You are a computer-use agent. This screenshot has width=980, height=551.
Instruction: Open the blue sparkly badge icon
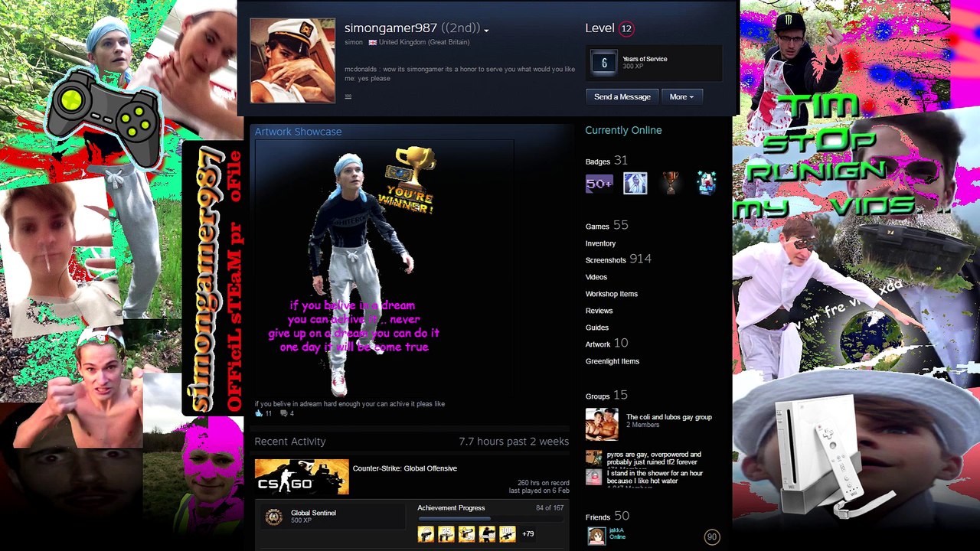706,184
